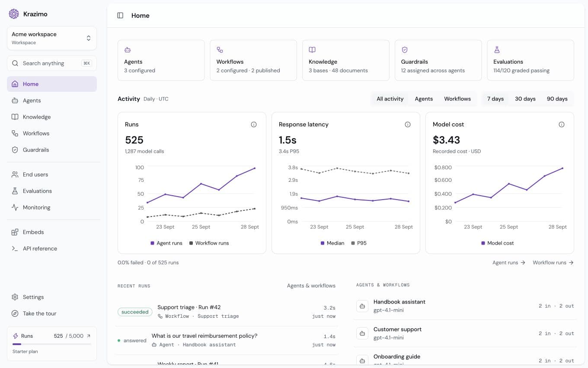
Task: Open API reference in the sidebar
Action: click(52, 249)
